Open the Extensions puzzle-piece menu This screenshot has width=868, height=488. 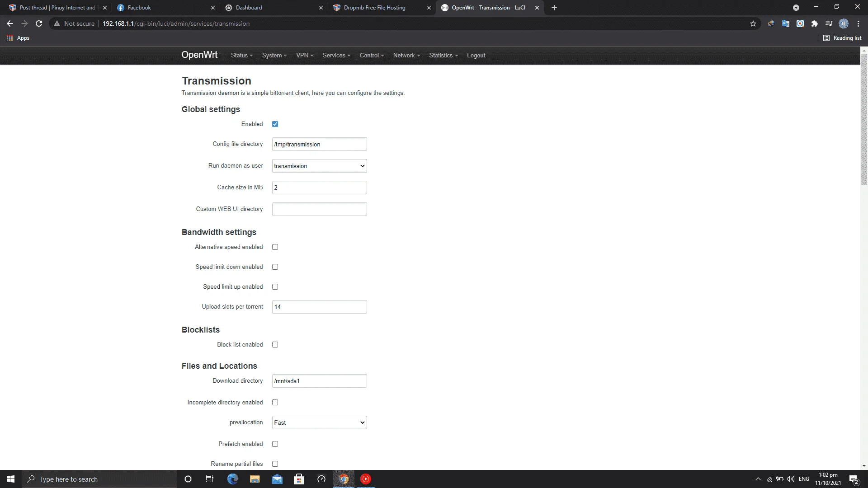coord(814,23)
